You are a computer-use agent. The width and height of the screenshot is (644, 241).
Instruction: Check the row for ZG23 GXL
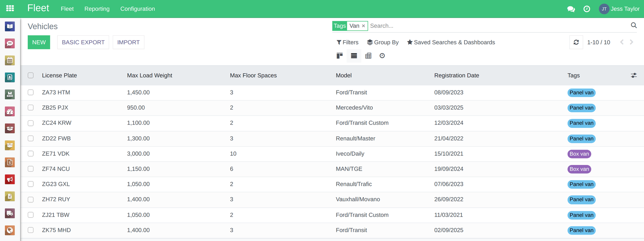pos(31,184)
